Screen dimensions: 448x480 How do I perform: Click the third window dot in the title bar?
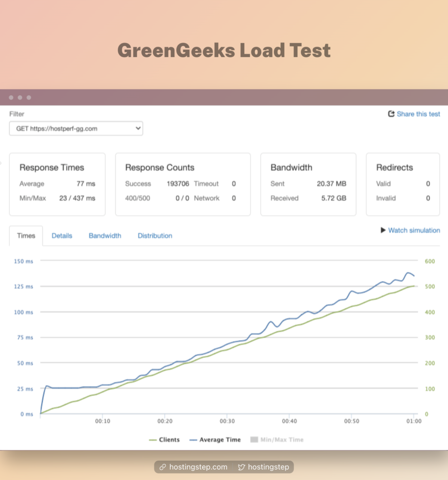[x=29, y=97]
